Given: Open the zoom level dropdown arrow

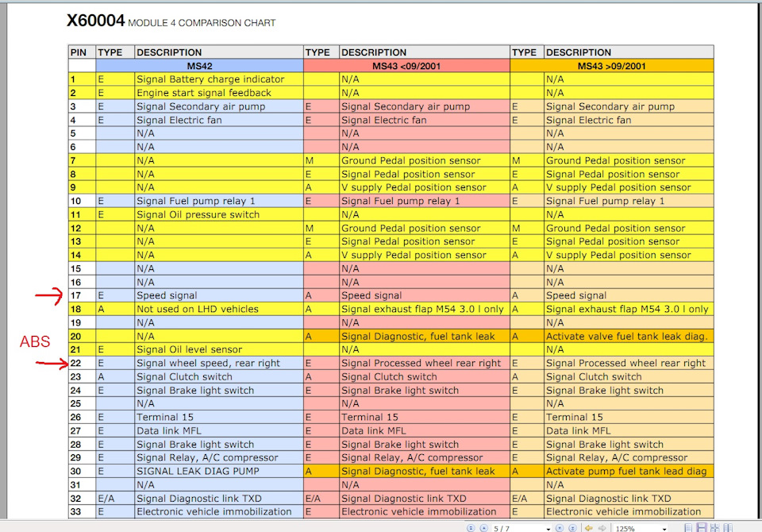Looking at the screenshot, I should (665, 529).
